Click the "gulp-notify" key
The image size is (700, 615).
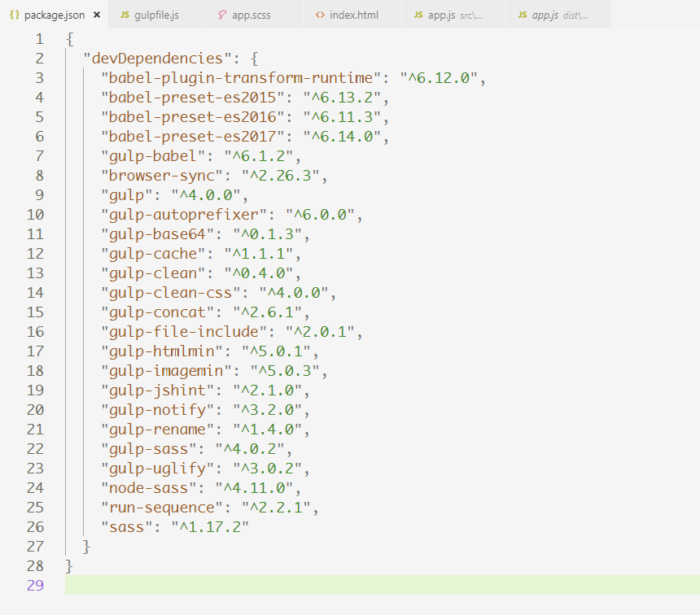pyautogui.click(x=158, y=410)
